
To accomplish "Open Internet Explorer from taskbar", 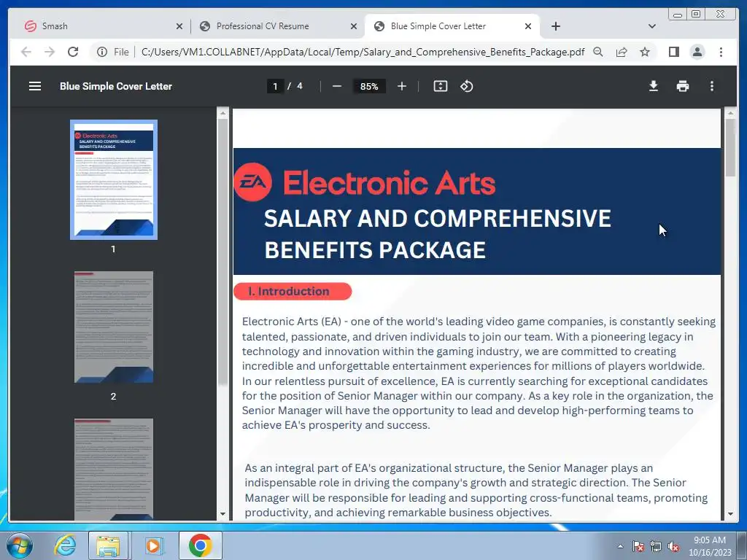I will 64,545.
